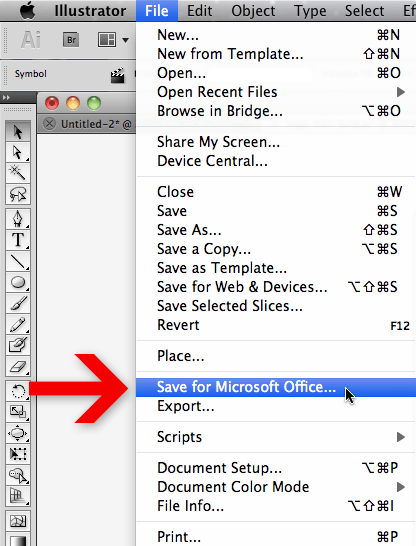Open the Illustrator application menu
This screenshot has width=416, height=546.
coord(90,11)
